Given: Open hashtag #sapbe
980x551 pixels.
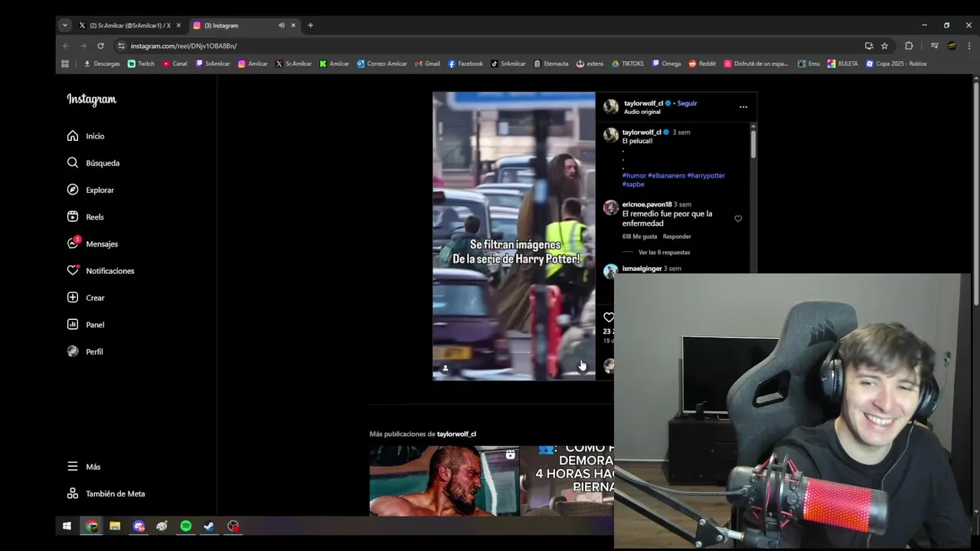Looking at the screenshot, I should coord(633,184).
